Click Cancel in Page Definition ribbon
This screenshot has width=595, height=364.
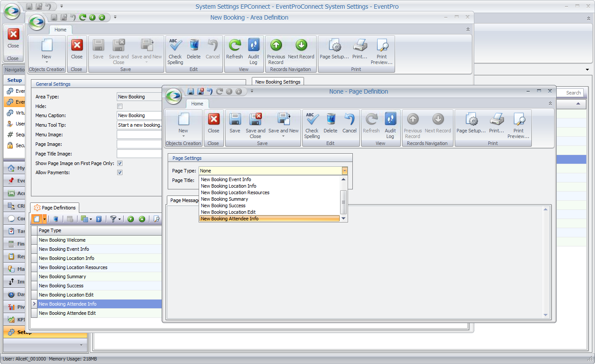coord(349,123)
